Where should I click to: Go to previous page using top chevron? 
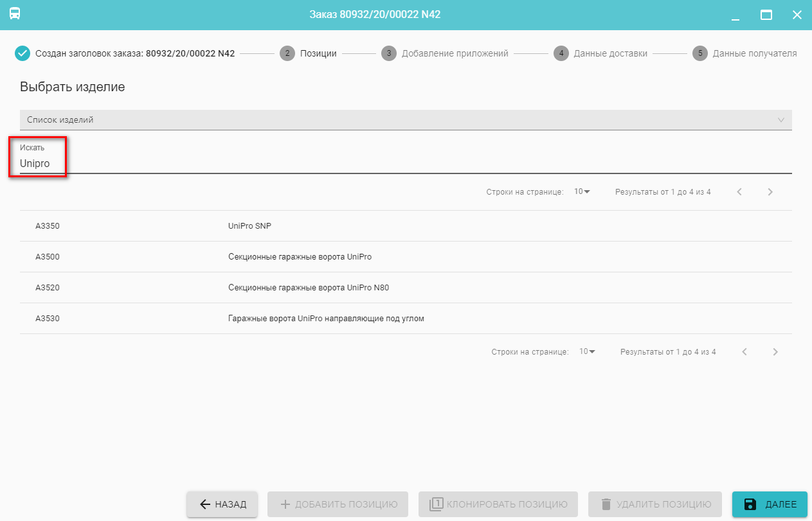(x=739, y=191)
